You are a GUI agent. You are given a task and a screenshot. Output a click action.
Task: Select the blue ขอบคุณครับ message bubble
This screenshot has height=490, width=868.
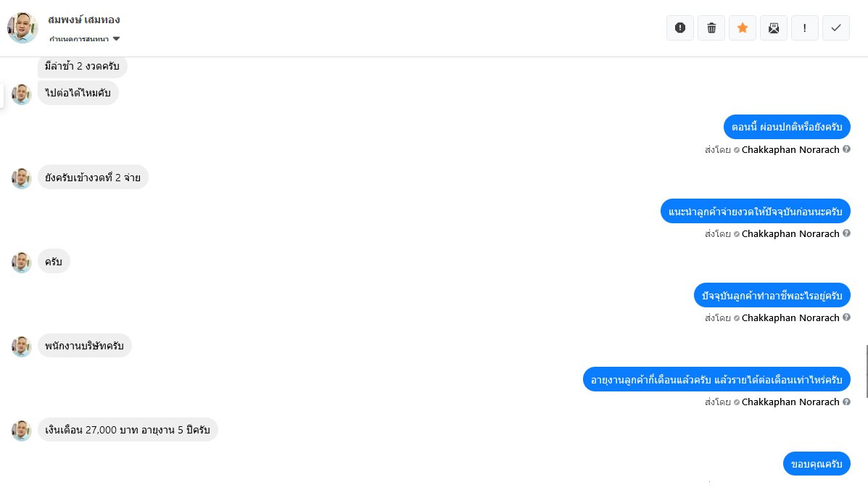point(817,463)
